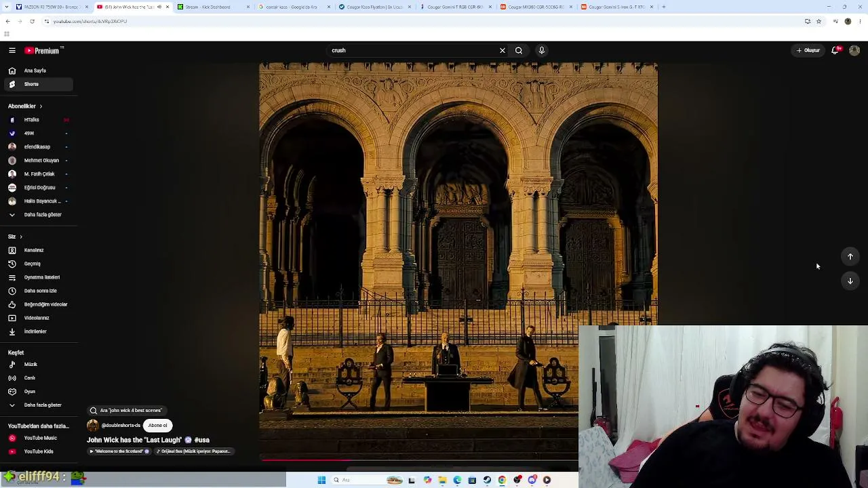
Task: Expand the Siz section
Action: tap(15, 237)
